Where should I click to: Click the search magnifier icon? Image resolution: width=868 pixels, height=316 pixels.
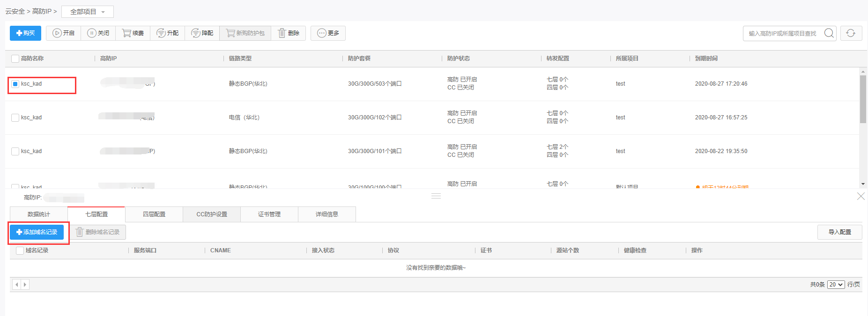[829, 33]
